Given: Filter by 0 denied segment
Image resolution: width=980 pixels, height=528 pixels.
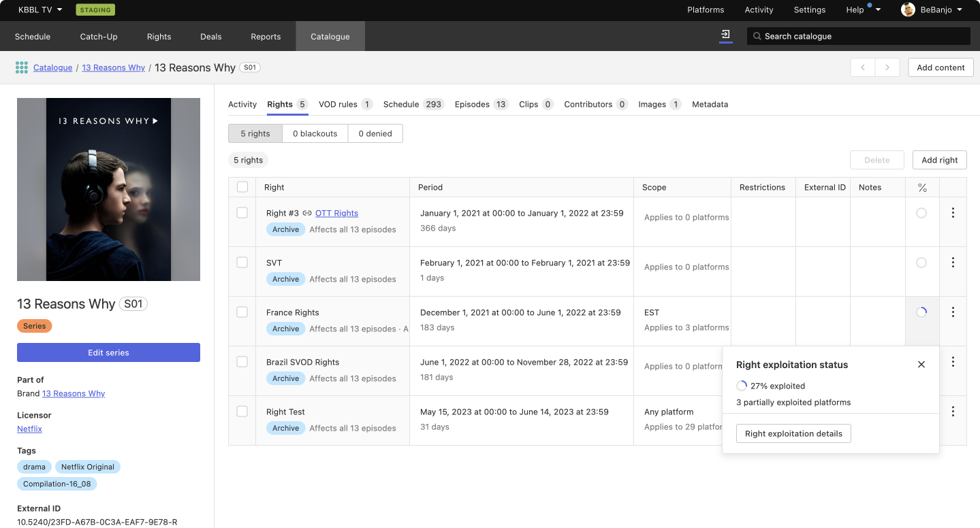Looking at the screenshot, I should point(375,133).
